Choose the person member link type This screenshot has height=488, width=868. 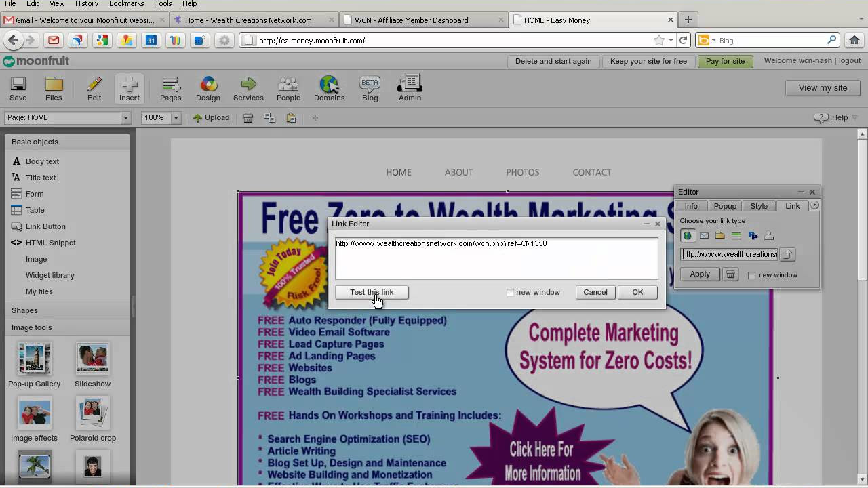[x=769, y=236]
